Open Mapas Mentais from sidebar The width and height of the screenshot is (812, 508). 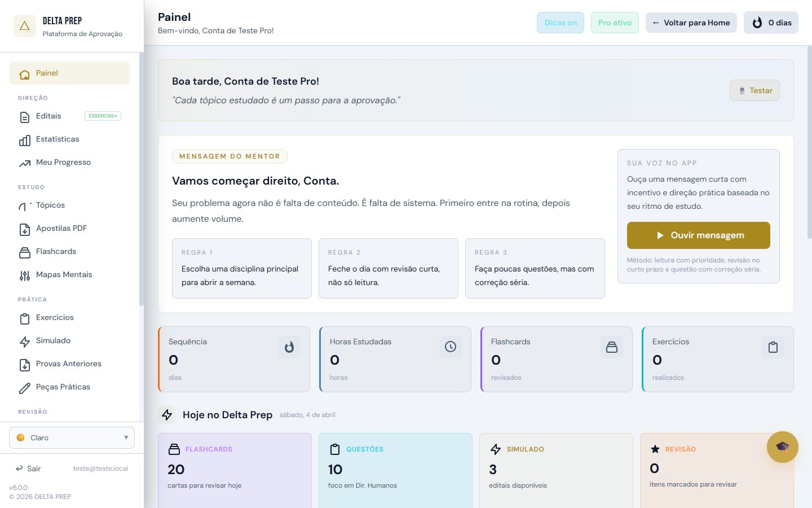click(x=64, y=275)
